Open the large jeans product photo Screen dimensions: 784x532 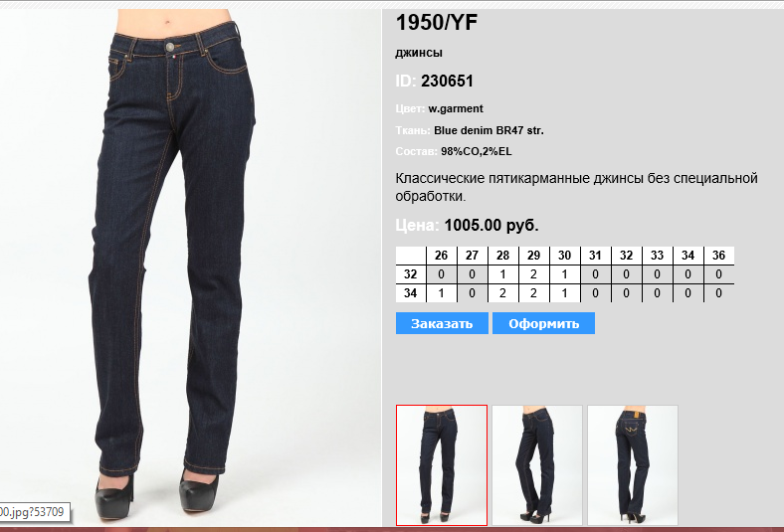point(190,267)
